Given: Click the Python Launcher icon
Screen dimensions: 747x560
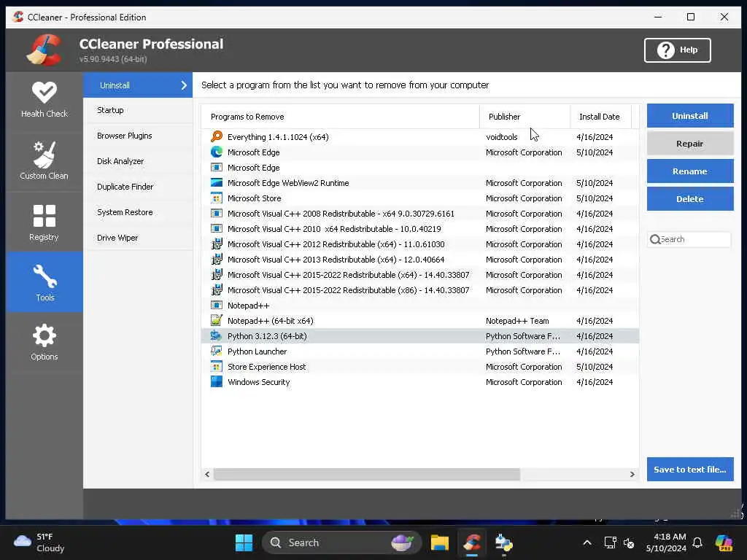Looking at the screenshot, I should pos(217,351).
